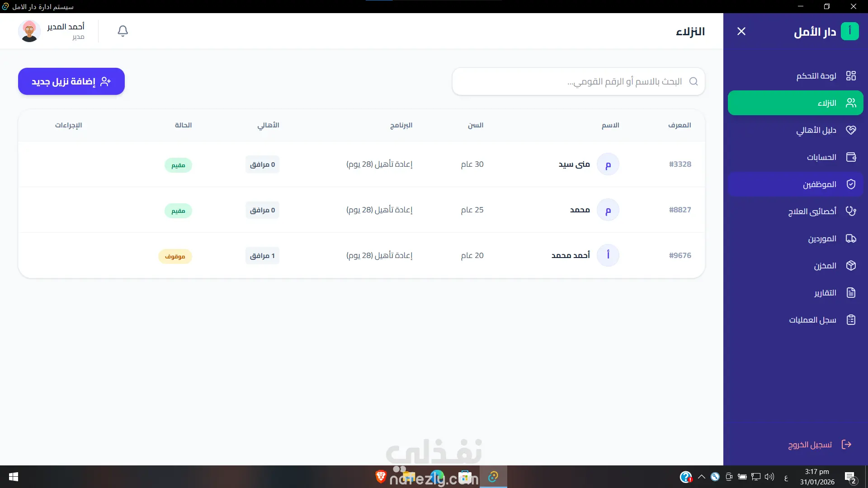The height and width of the screenshot is (488, 868).
Task: Click the السن column header
Action: tap(476, 125)
